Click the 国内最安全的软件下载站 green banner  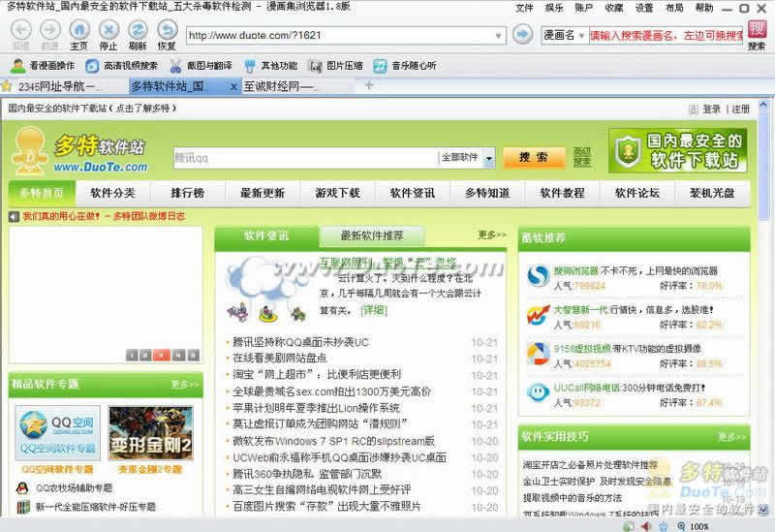(x=677, y=151)
